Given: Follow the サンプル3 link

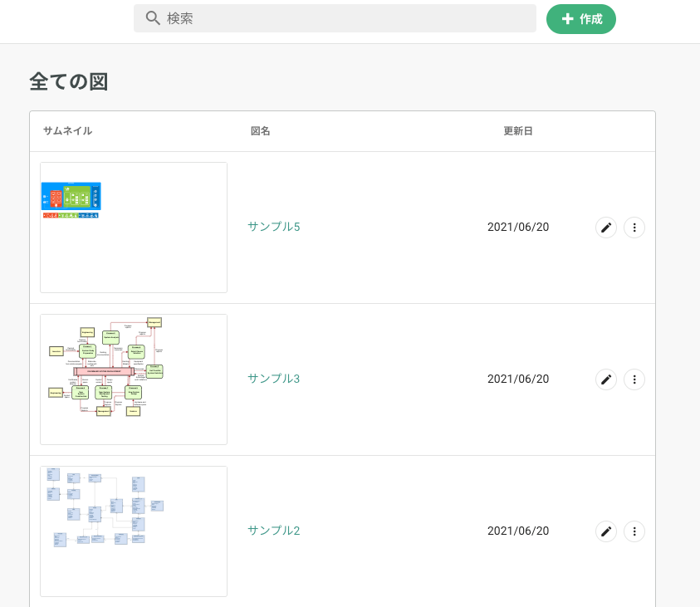Looking at the screenshot, I should pyautogui.click(x=273, y=379).
